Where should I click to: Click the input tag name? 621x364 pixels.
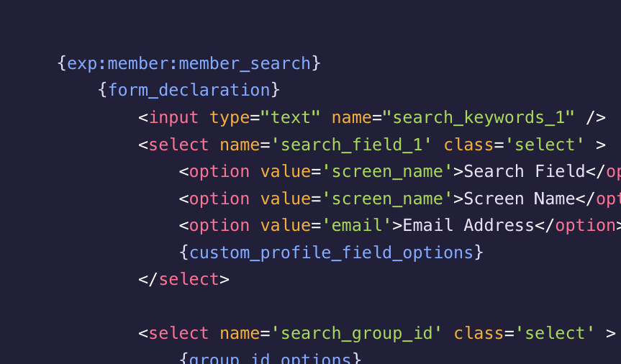(173, 118)
